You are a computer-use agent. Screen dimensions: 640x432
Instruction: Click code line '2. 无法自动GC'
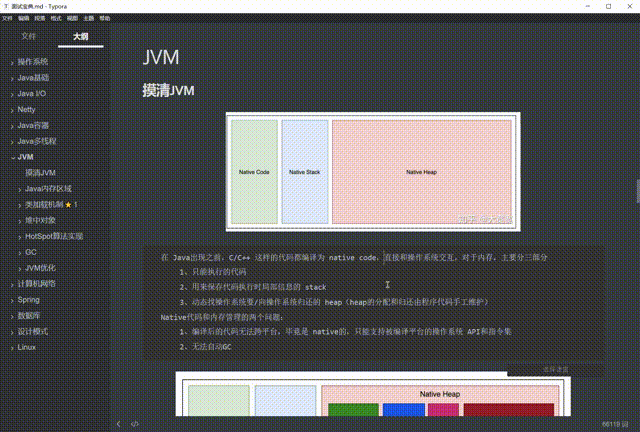click(205, 347)
